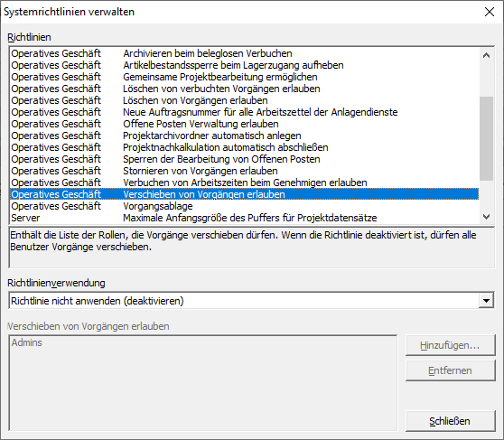Image resolution: width=504 pixels, height=440 pixels.
Task: Click the Schließen button
Action: (450, 421)
